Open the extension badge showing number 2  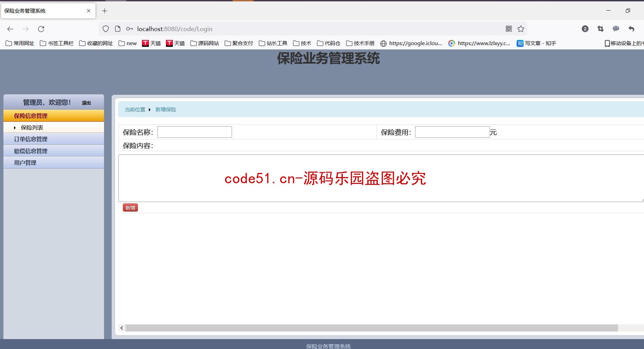[x=585, y=29]
